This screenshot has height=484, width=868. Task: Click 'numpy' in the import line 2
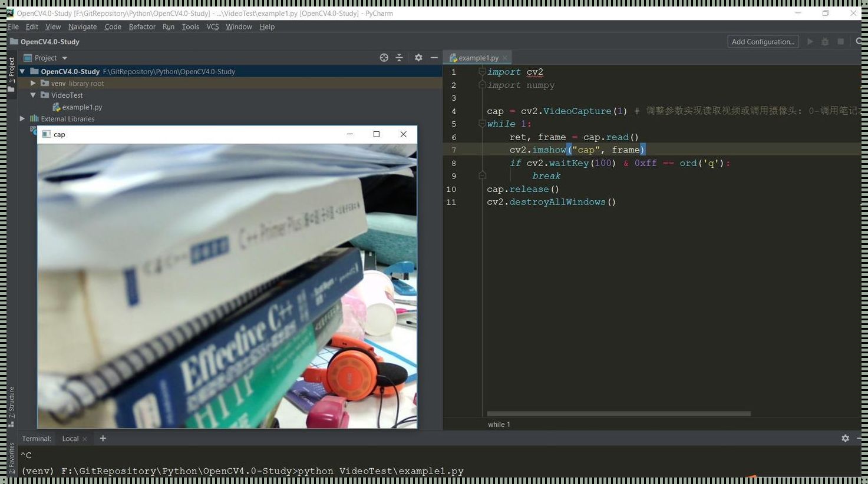540,85
